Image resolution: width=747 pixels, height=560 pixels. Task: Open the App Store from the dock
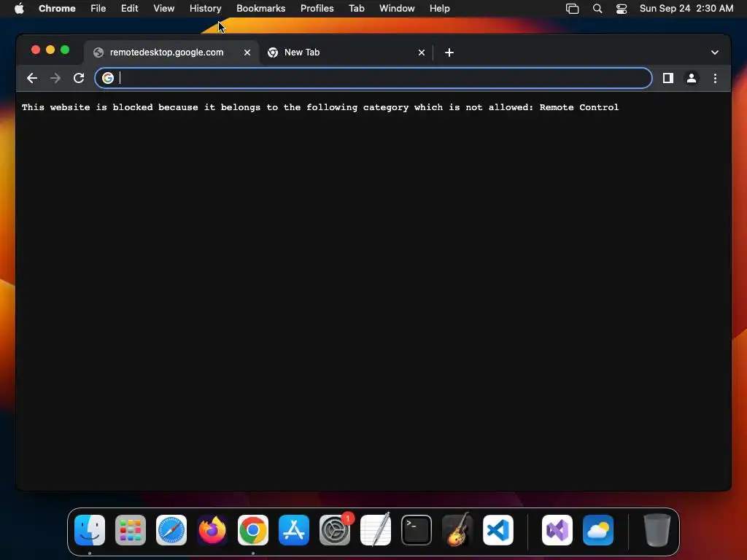click(294, 530)
